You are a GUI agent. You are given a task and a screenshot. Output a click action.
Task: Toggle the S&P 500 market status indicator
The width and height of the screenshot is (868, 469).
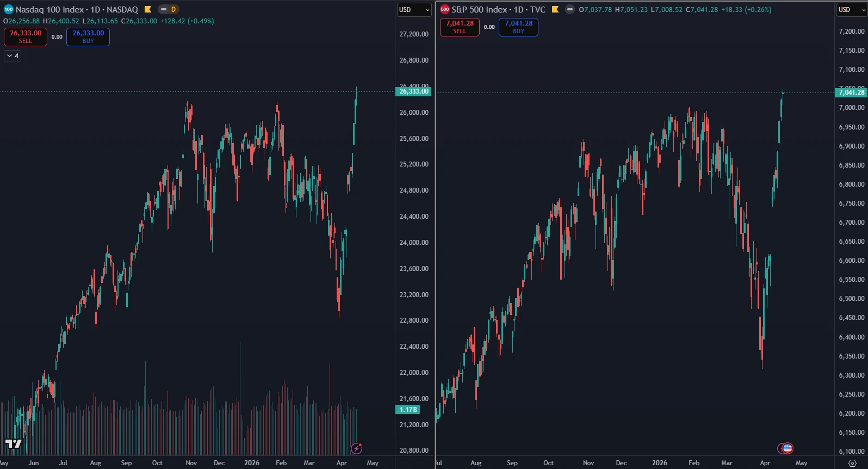(569, 9)
